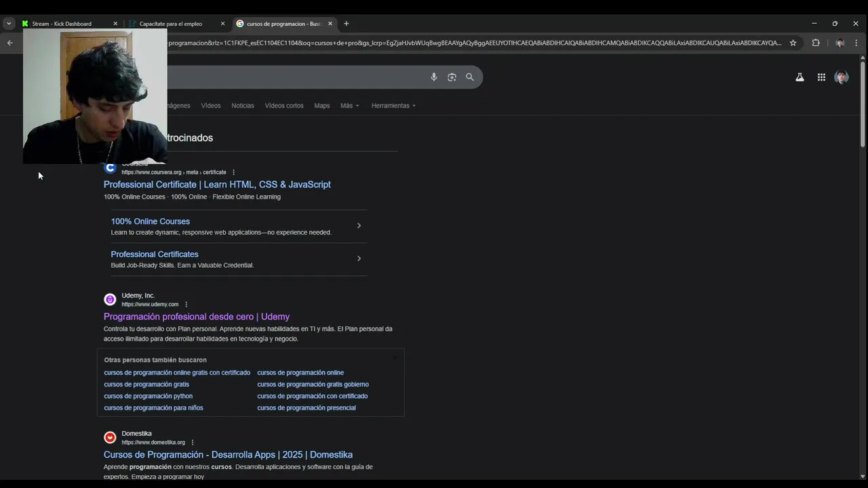Go back with the browser arrow

tap(9, 43)
